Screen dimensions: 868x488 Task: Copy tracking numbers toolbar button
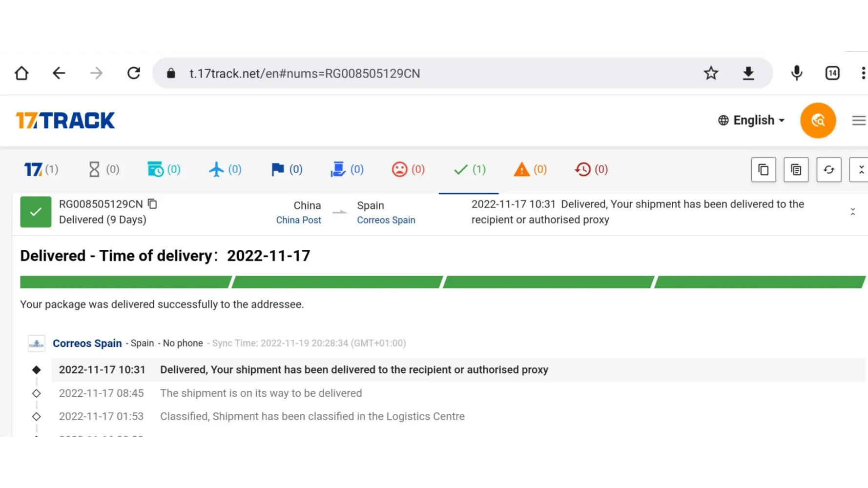coord(764,170)
